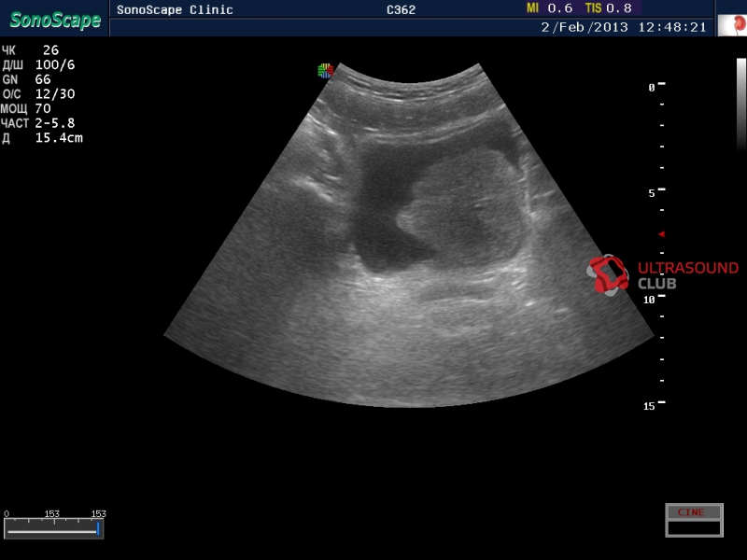The height and width of the screenshot is (560, 747).
Task: Click depth scale mark '0'
Action: pos(651,88)
